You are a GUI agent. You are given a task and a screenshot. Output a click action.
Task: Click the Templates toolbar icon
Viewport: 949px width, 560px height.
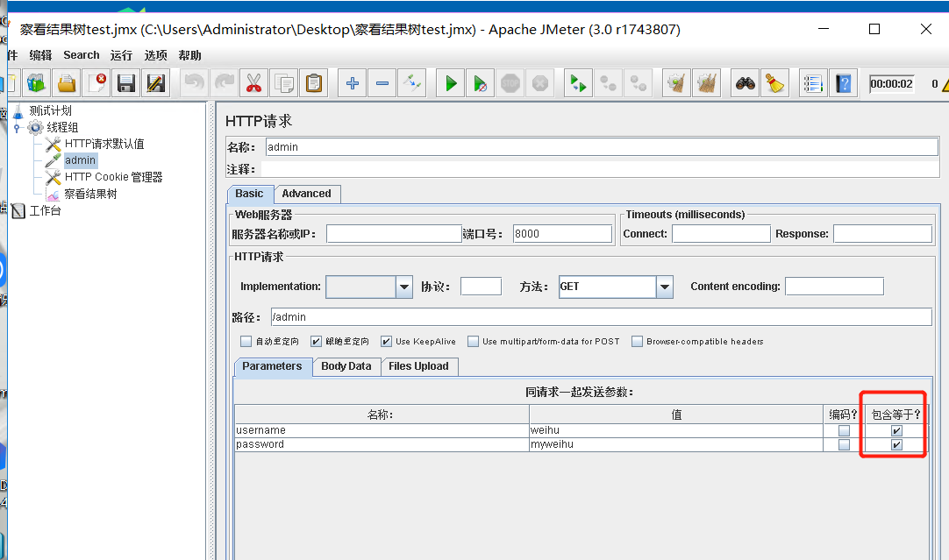[36, 83]
